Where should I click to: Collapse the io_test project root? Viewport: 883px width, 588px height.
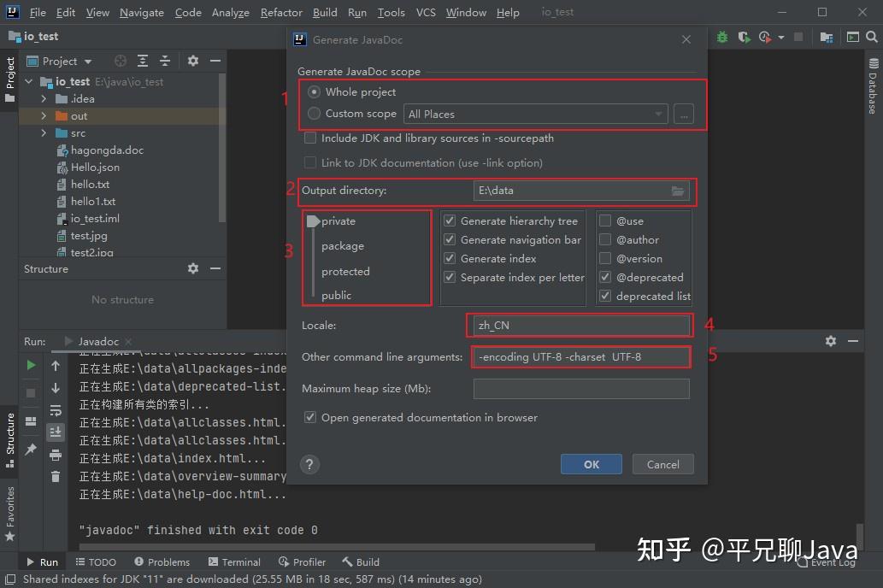(28, 81)
